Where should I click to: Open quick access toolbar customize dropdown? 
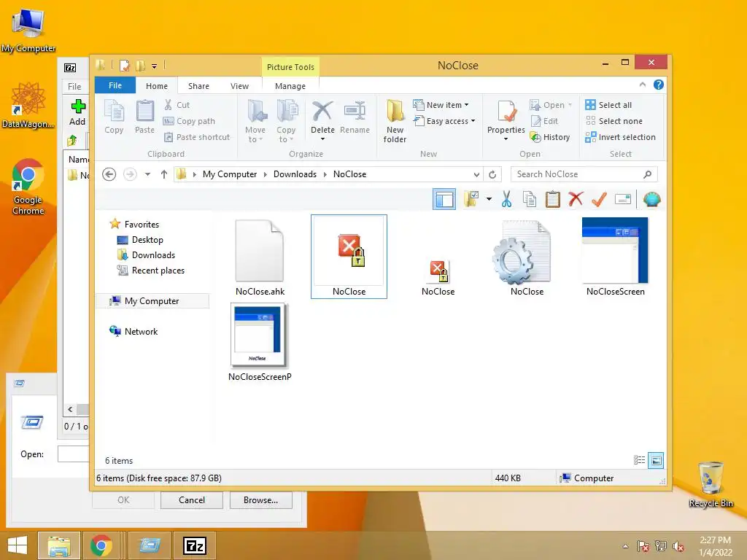155,66
